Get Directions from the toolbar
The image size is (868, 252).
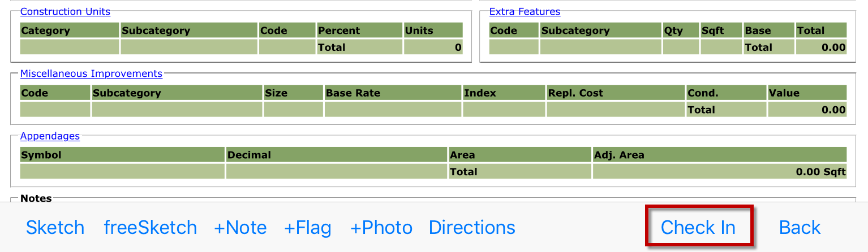pos(472,227)
